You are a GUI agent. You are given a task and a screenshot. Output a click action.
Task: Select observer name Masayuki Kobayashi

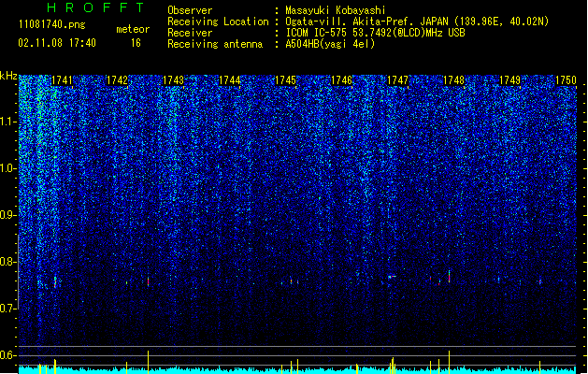336,10
